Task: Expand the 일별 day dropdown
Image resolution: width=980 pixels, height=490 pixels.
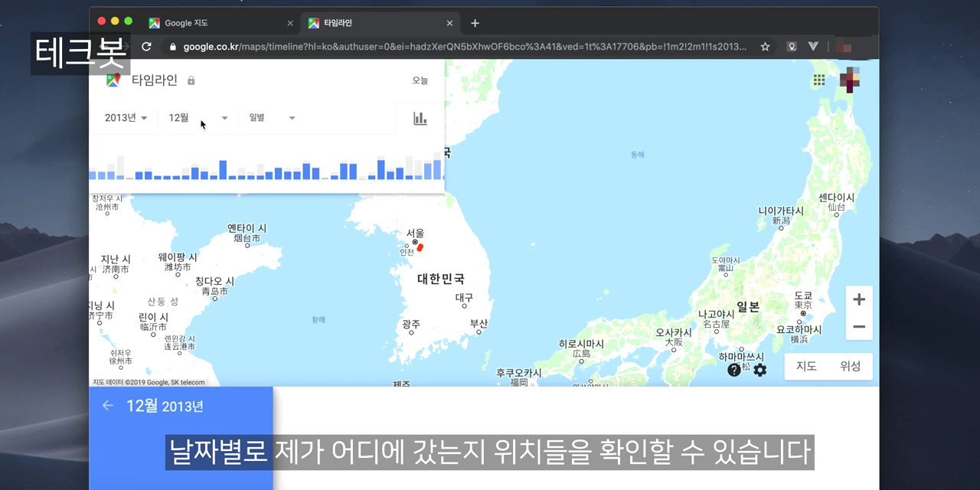Action: click(272, 118)
